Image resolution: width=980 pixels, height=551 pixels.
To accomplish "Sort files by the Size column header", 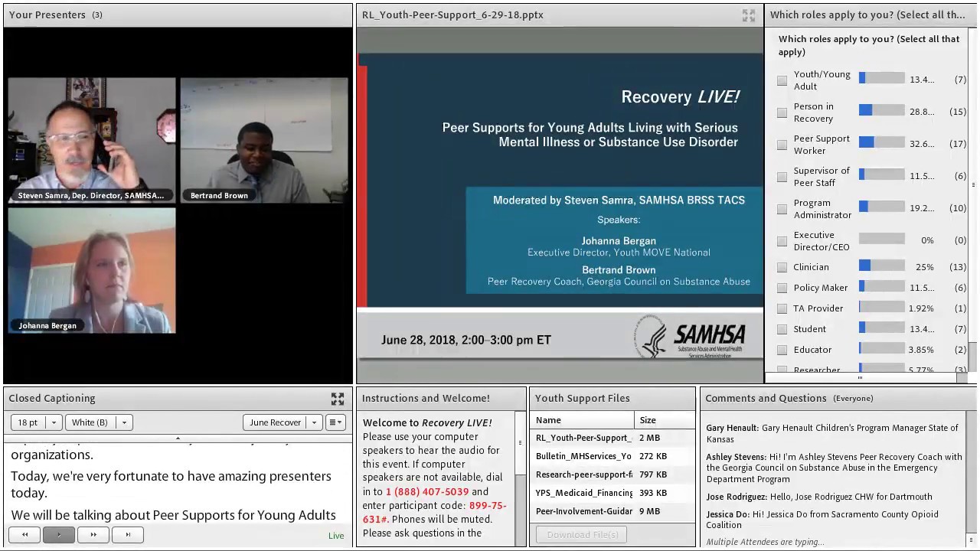I will coord(664,420).
